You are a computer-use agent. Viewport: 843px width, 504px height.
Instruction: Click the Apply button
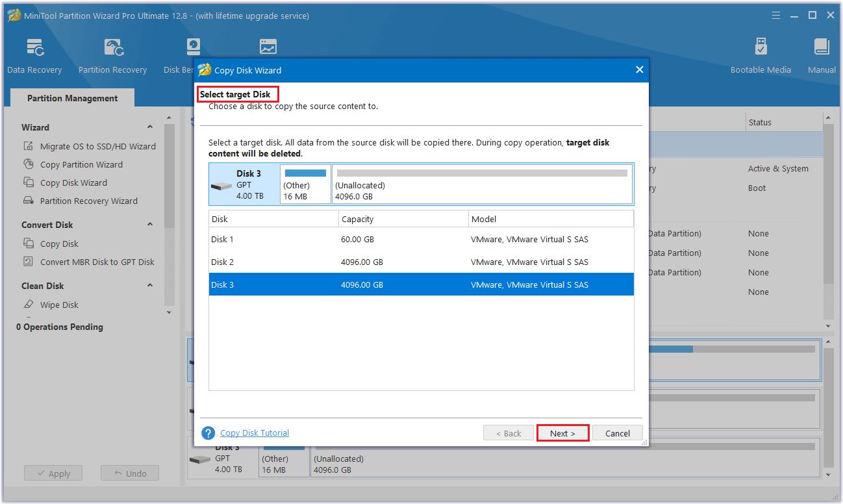(53, 473)
